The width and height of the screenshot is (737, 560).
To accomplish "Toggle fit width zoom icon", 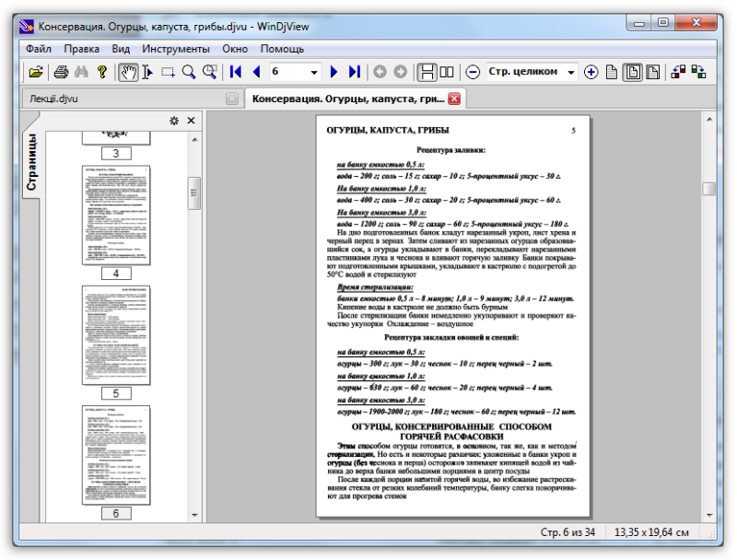I will [653, 72].
